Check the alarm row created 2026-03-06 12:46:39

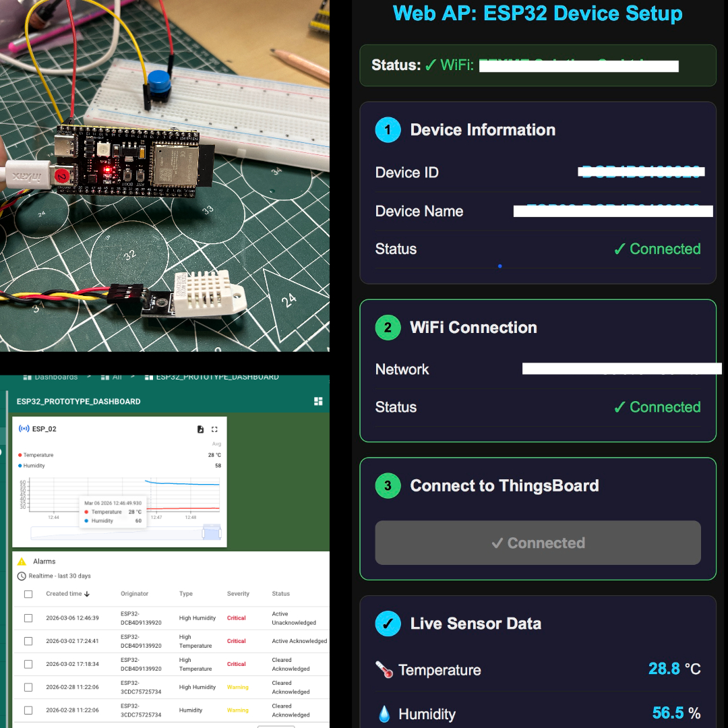(28, 618)
